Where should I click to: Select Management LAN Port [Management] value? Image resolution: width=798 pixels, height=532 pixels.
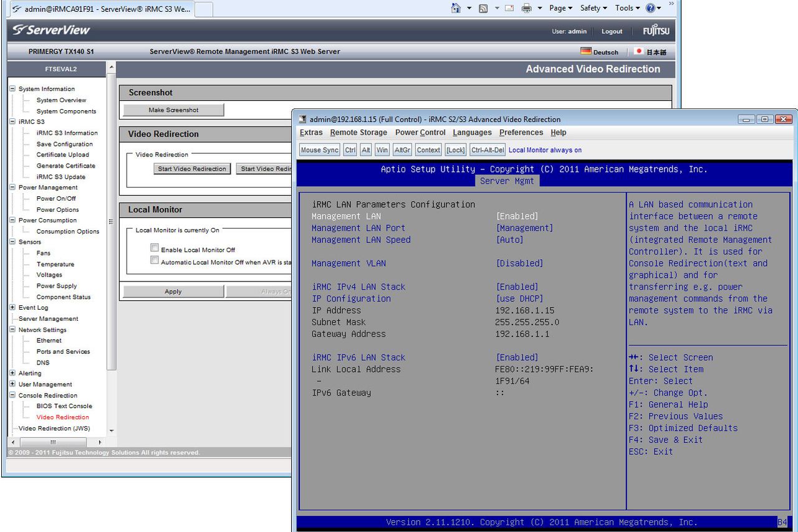tap(524, 228)
